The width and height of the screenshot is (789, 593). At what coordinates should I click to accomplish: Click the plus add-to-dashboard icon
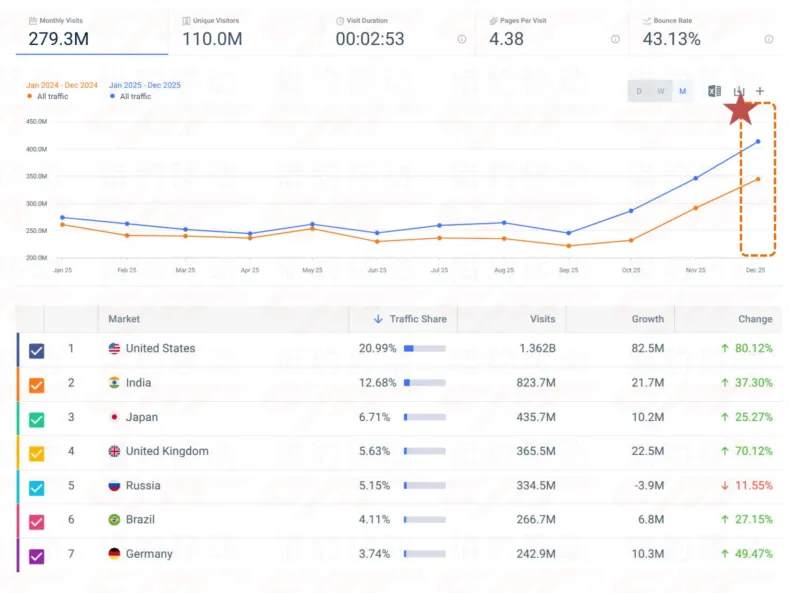coord(760,91)
